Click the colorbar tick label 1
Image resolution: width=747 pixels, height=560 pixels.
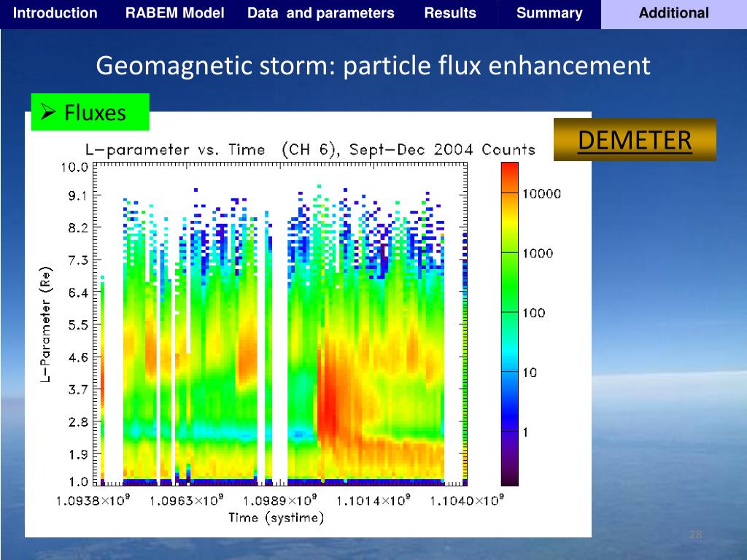coord(525,432)
